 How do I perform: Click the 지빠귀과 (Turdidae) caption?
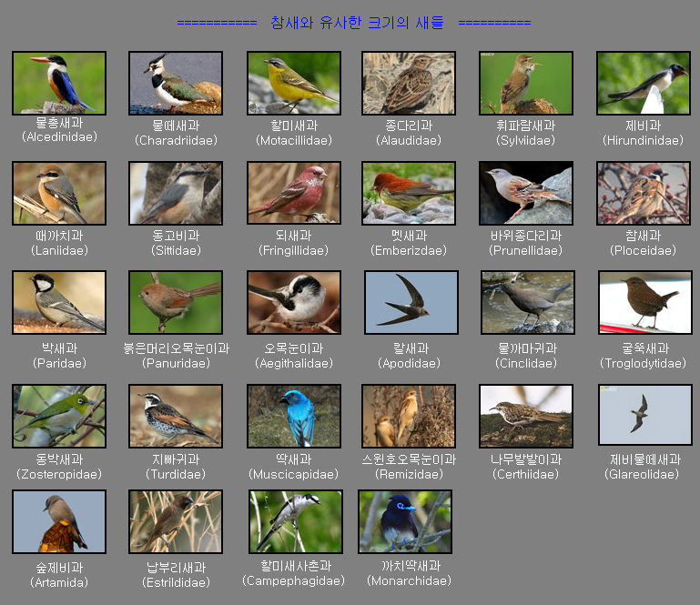(176, 466)
